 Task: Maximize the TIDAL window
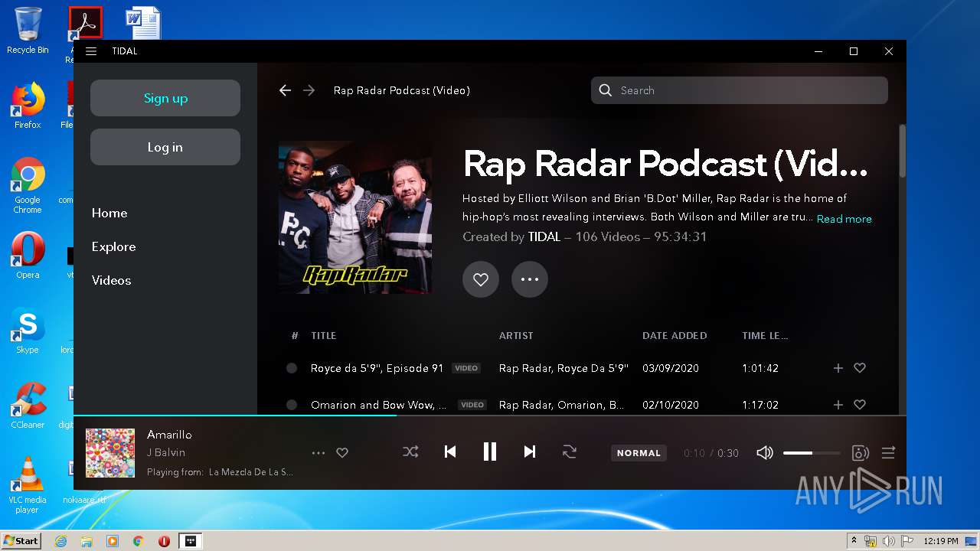[x=854, y=51]
